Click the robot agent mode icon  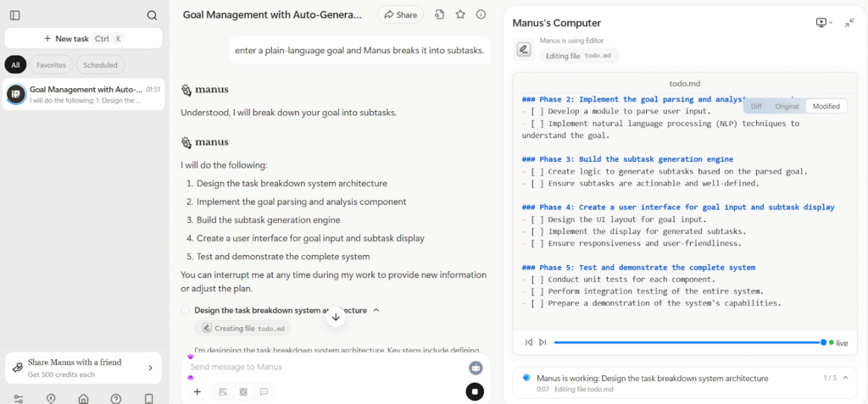point(475,368)
